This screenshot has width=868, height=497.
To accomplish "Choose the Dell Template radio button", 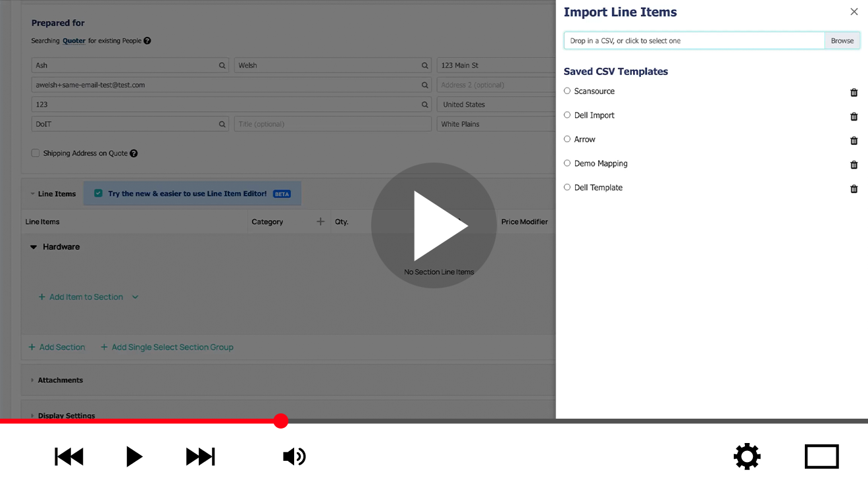I will (567, 188).
